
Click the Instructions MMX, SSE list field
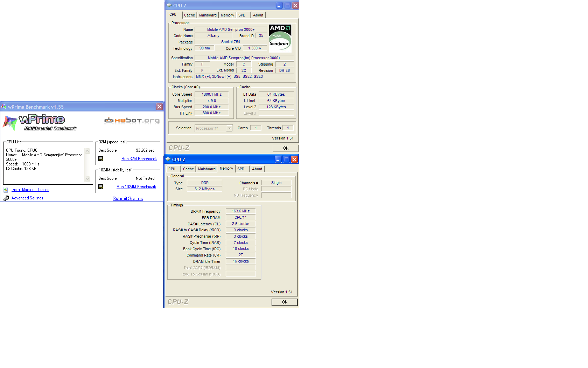coord(244,77)
